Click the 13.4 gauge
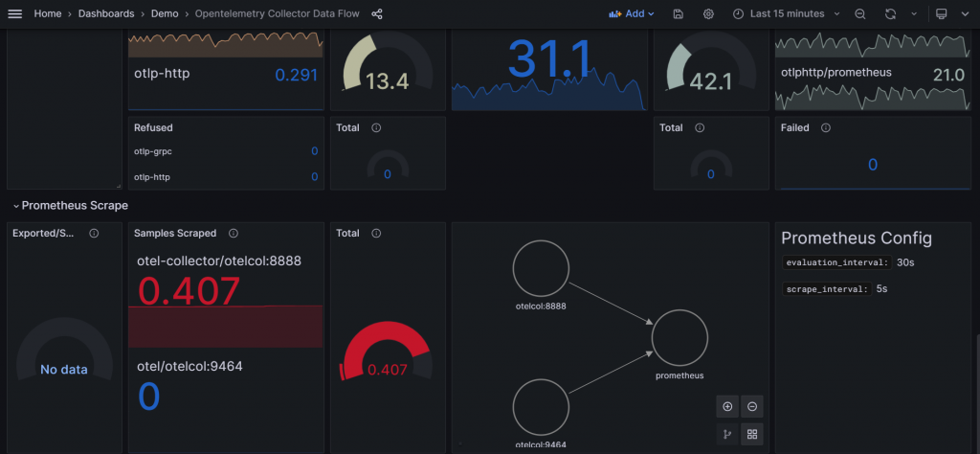980x454 pixels. pyautogui.click(x=388, y=64)
